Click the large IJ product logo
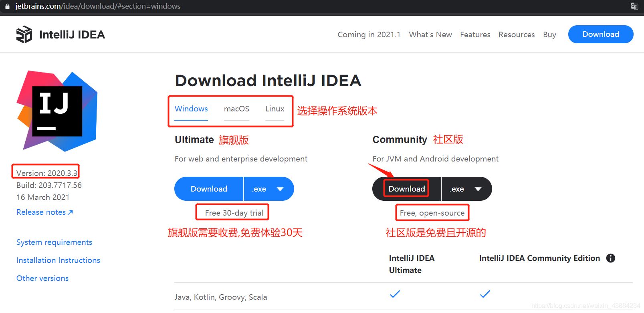 57,111
